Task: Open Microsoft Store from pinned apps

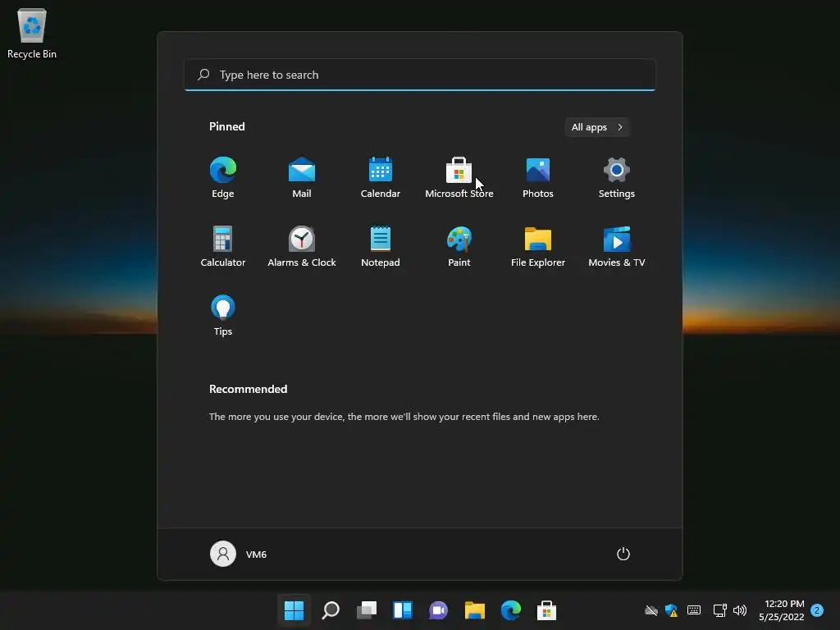Action: click(459, 177)
